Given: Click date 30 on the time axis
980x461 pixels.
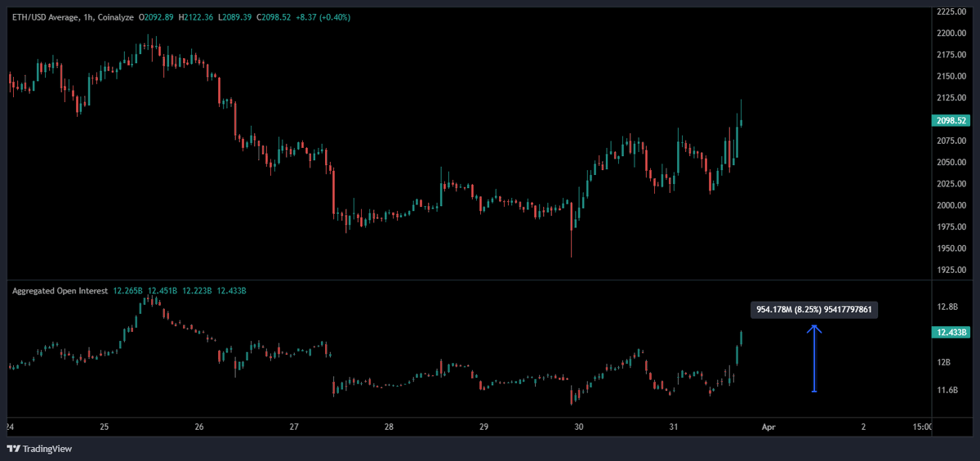Looking at the screenshot, I should [x=579, y=427].
